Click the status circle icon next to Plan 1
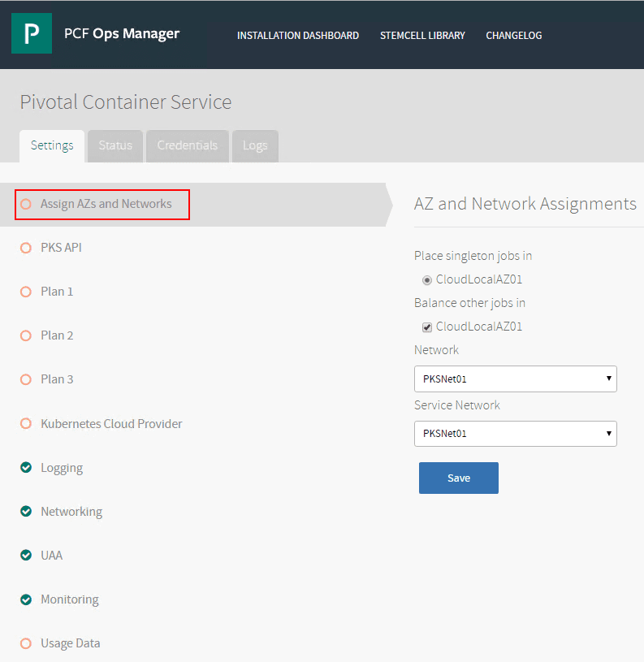 pos(26,292)
